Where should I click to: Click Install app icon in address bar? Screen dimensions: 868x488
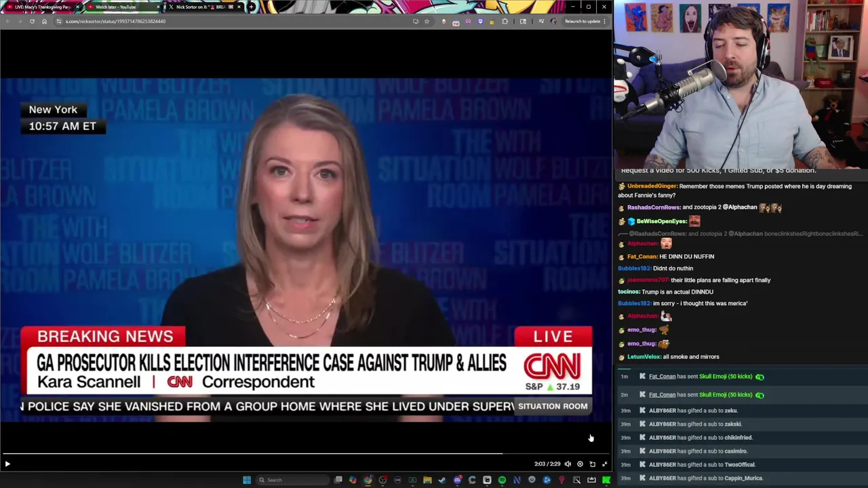point(416,21)
